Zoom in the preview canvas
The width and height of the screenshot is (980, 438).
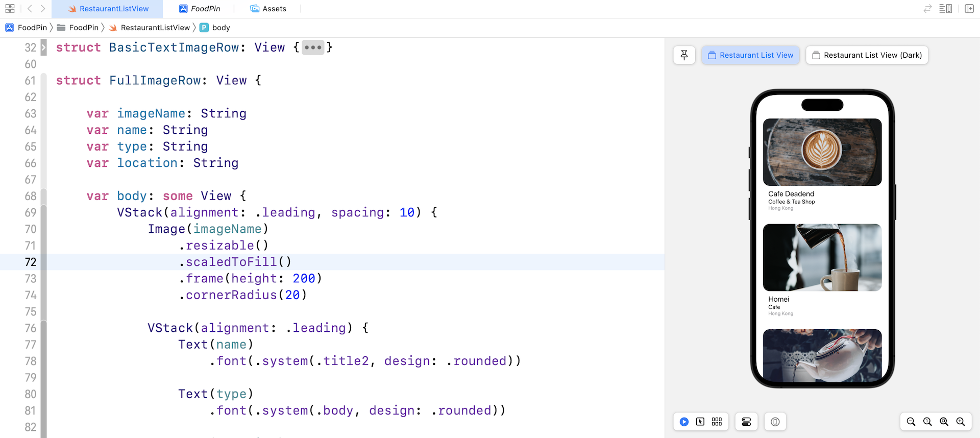pyautogui.click(x=961, y=422)
